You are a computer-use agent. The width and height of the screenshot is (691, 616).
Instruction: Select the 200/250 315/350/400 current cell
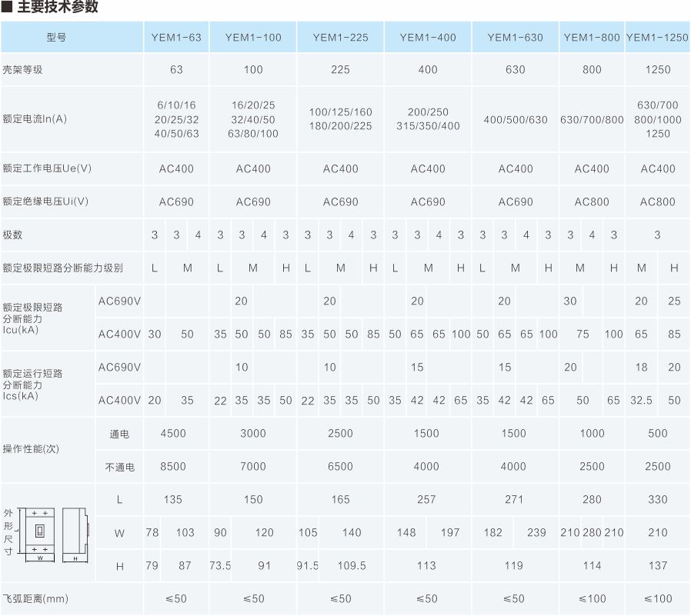point(428,119)
